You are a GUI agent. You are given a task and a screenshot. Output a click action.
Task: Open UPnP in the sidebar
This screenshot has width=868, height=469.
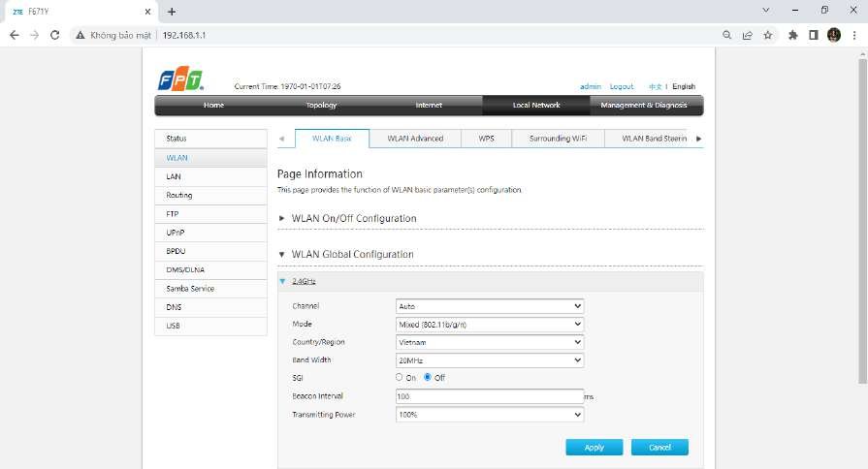[x=210, y=233]
